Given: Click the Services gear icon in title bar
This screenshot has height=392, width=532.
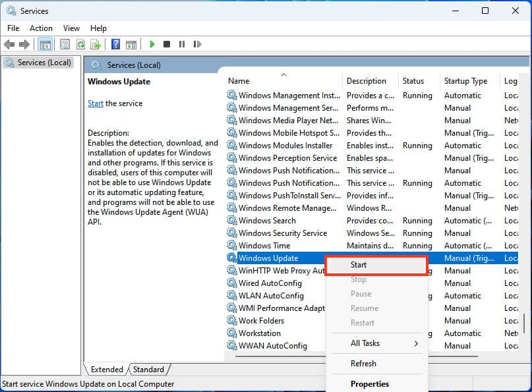Looking at the screenshot, I should click(11, 11).
